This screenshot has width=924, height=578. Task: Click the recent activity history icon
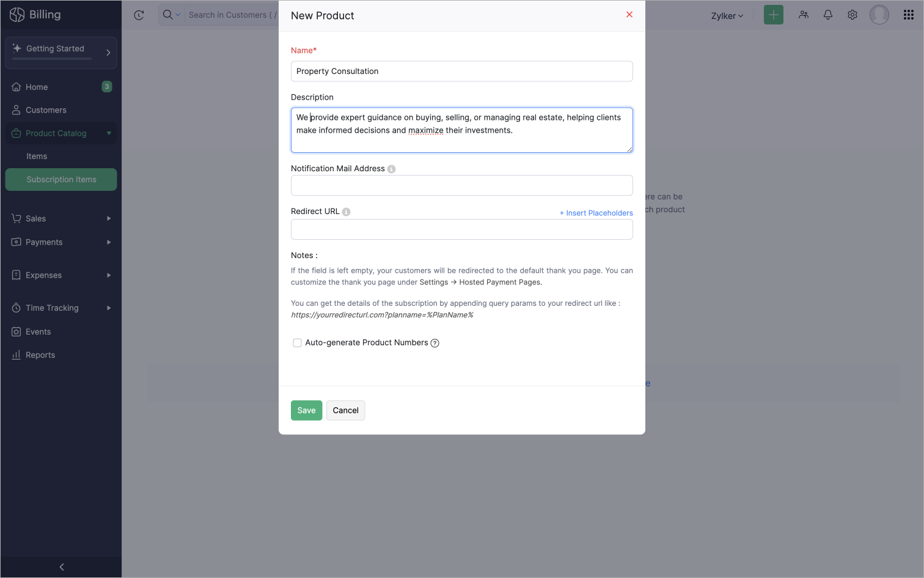coord(139,15)
